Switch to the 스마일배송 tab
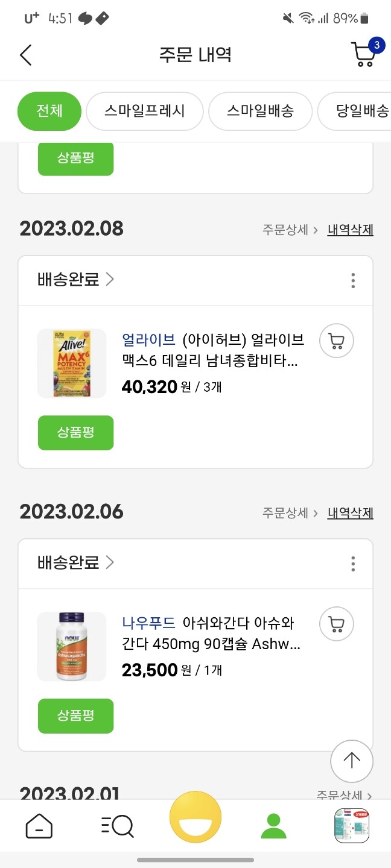 point(260,111)
